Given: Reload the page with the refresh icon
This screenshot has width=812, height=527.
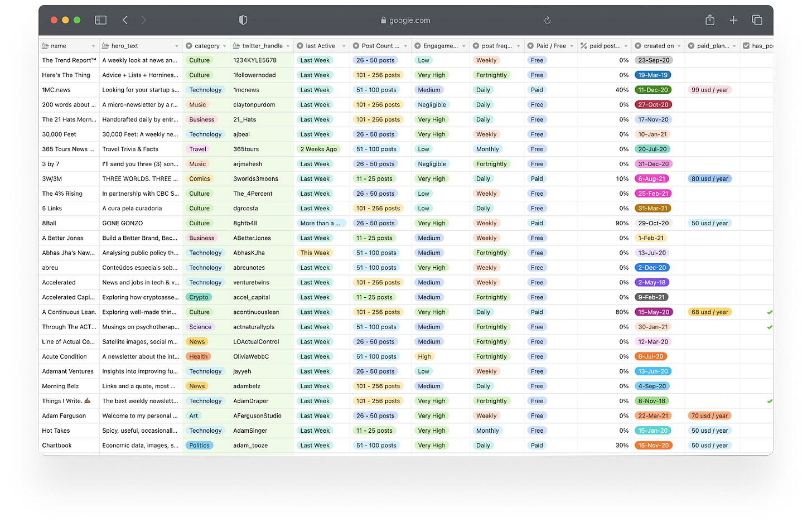Looking at the screenshot, I should [547, 20].
